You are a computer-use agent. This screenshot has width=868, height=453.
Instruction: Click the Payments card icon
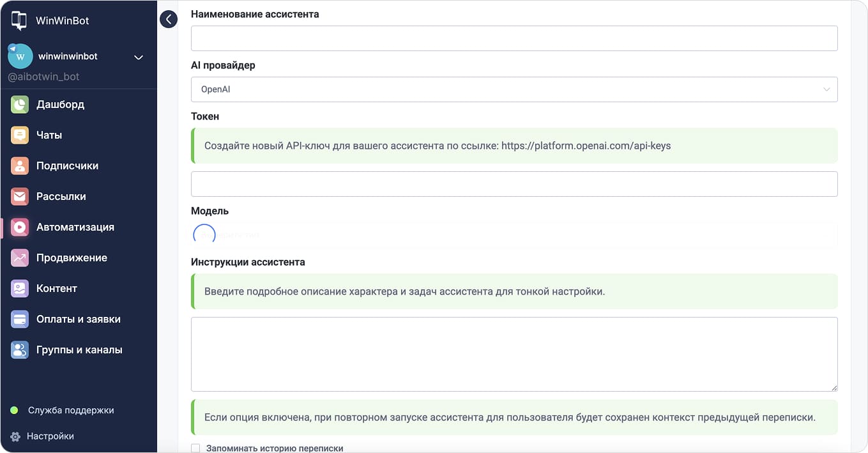[x=20, y=319]
